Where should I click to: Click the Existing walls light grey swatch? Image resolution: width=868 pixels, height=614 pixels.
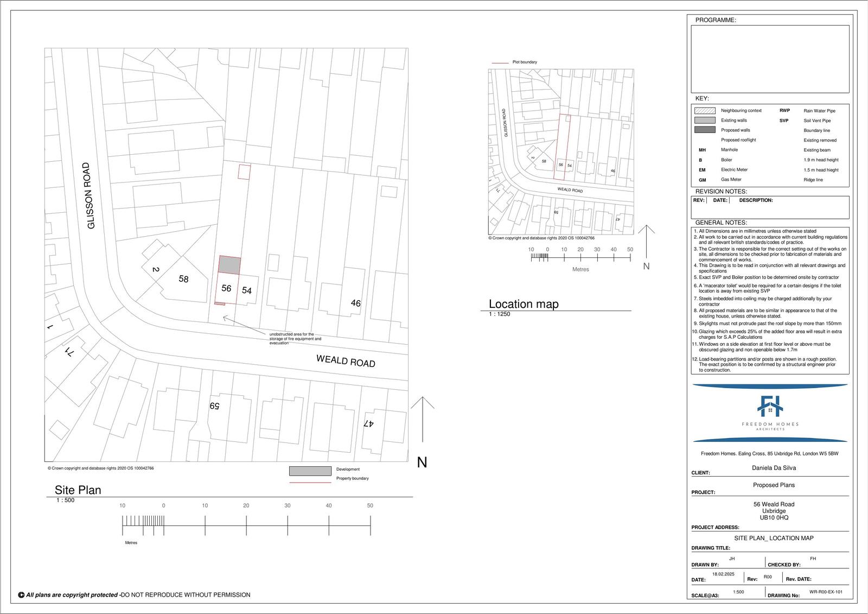click(x=704, y=121)
